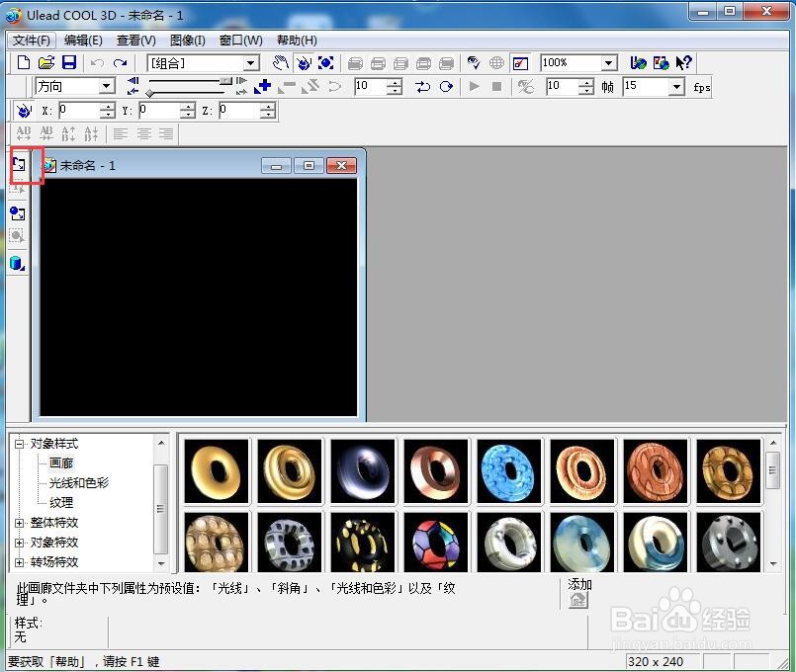The width and height of the screenshot is (796, 672).
Task: Toggle the wireframe globe icon
Action: 496,63
